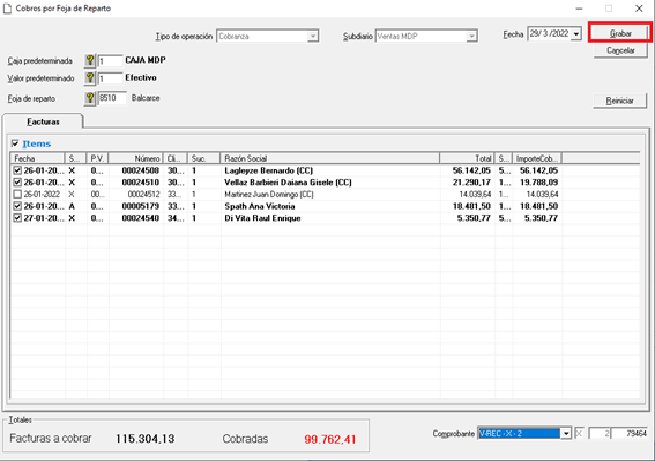Expand the Tipo de operación dropdown

(313, 37)
